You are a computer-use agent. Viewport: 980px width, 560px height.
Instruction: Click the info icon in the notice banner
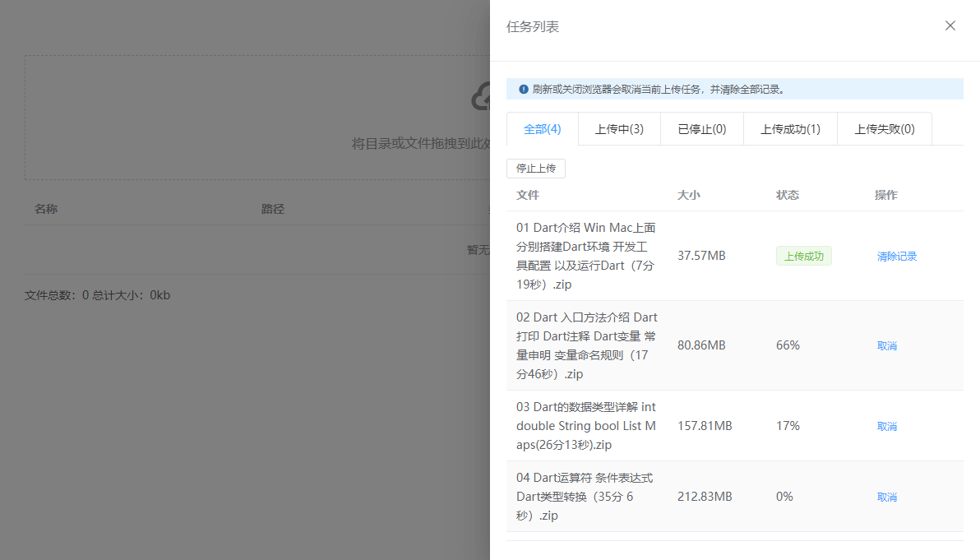click(524, 89)
